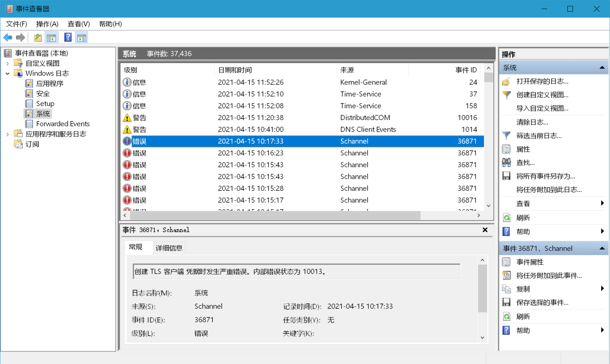Click the 帮助 question mark toolbar icon

coord(68,37)
